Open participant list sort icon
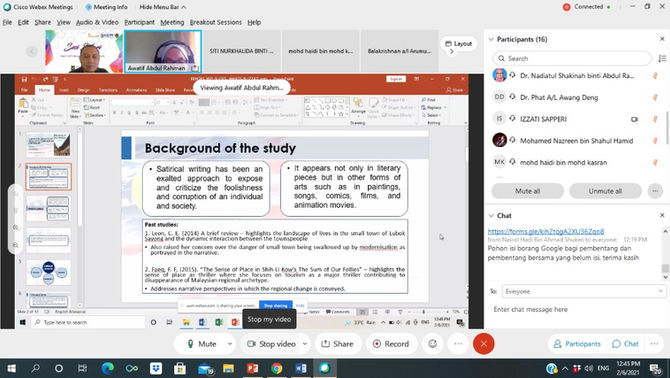 (662, 59)
